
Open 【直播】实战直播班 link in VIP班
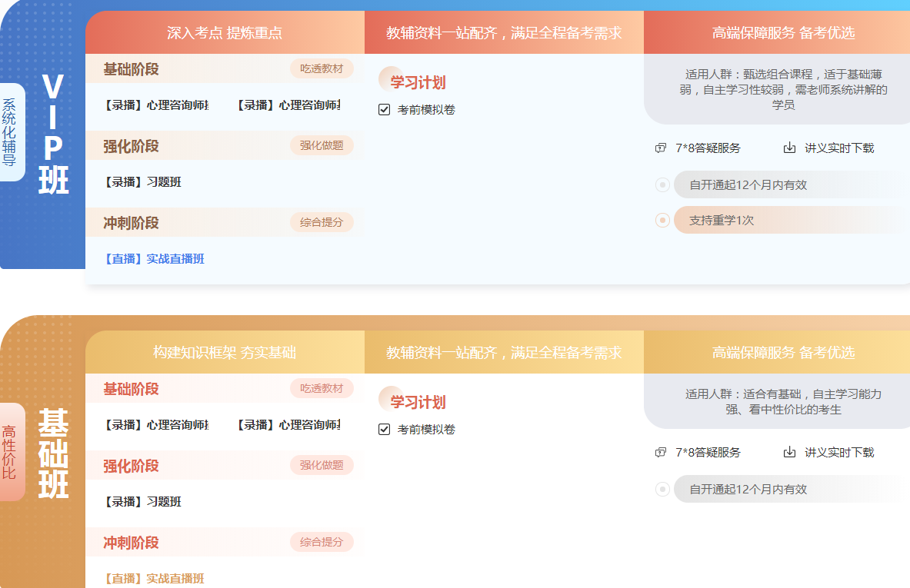pyautogui.click(x=155, y=258)
